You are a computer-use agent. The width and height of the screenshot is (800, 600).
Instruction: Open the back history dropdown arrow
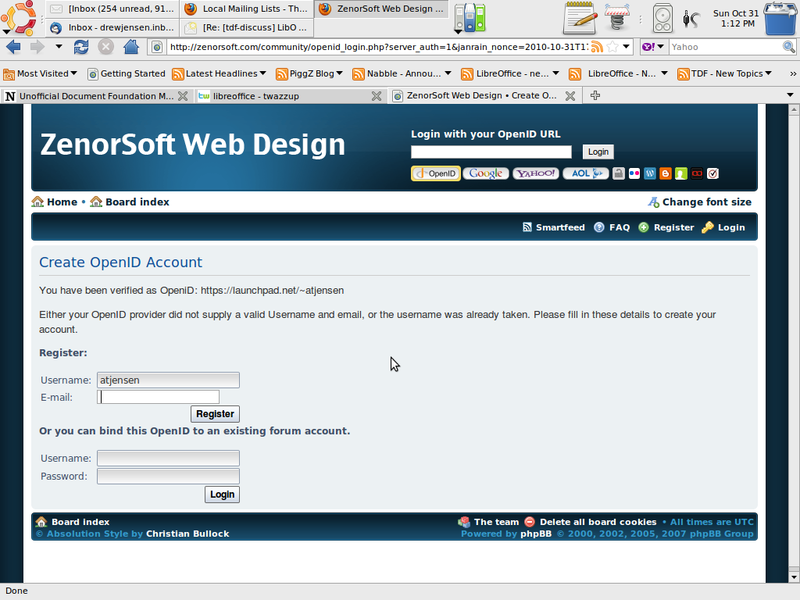[x=59, y=47]
